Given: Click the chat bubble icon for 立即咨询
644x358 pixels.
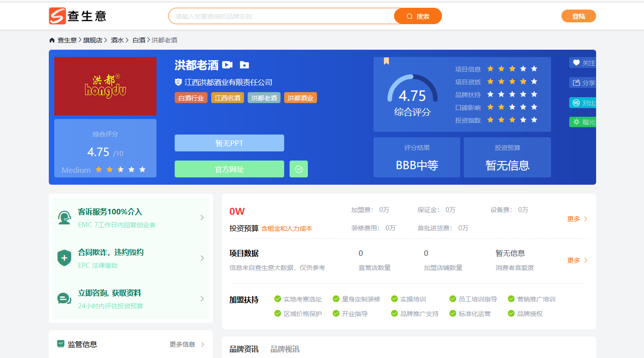Looking at the screenshot, I should click(64, 299).
